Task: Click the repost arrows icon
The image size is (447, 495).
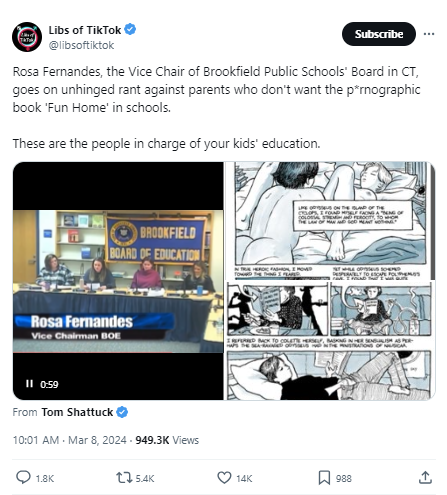Action: (x=124, y=478)
